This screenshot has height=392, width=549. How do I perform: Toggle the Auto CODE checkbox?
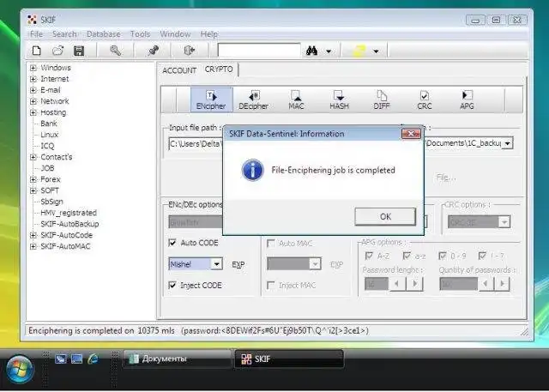(x=172, y=243)
